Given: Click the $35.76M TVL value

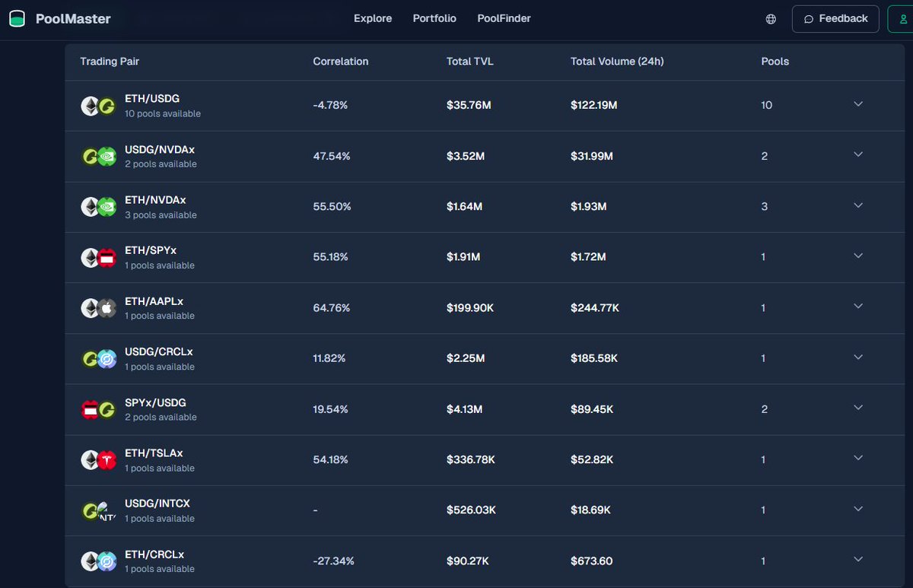Looking at the screenshot, I should [x=469, y=105].
